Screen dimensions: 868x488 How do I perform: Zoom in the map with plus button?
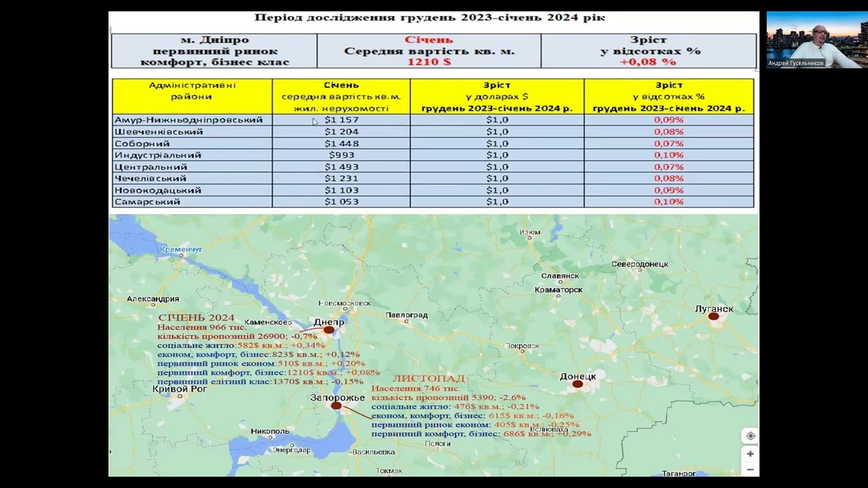pos(750,453)
